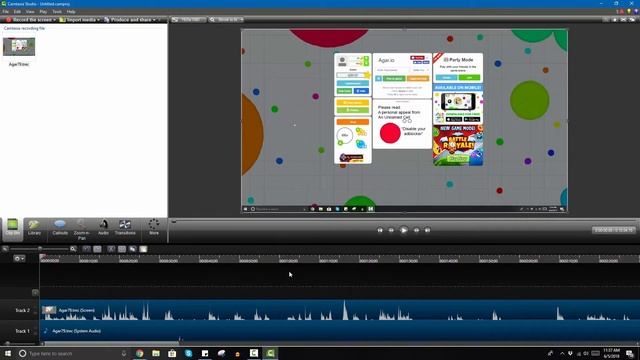The height and width of the screenshot is (360, 640).
Task: Click Record the screen button
Action: pyautogui.click(x=29, y=20)
